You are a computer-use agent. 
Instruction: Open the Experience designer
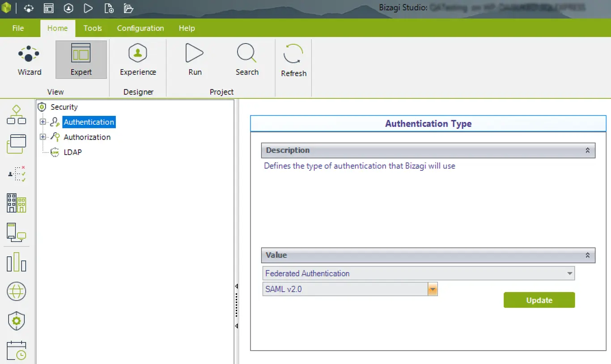[138, 60]
